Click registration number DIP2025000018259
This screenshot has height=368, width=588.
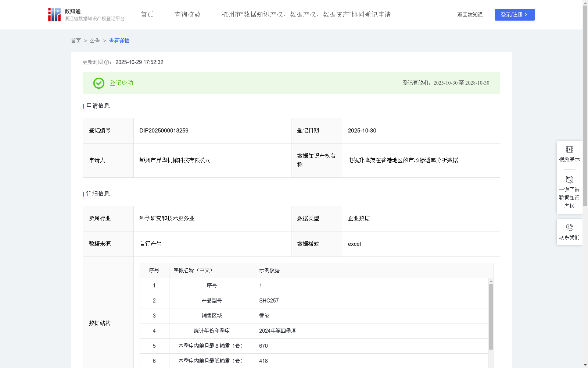[x=164, y=131]
